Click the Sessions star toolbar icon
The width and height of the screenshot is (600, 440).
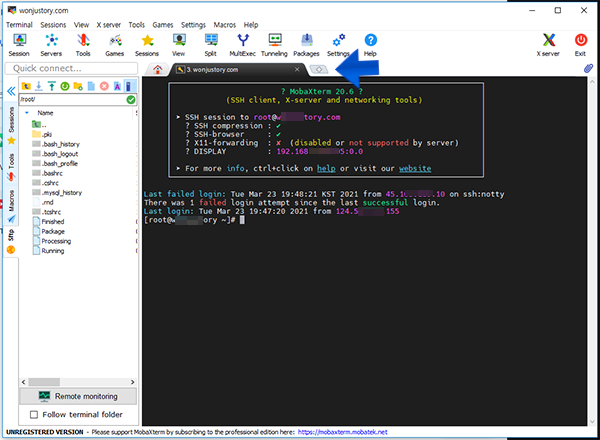[x=147, y=45]
